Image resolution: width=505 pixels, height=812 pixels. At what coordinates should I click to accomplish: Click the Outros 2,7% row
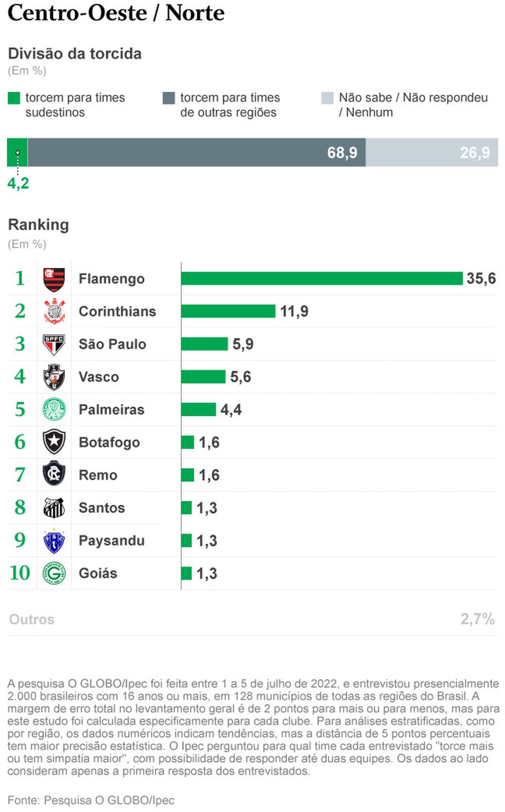(x=251, y=620)
